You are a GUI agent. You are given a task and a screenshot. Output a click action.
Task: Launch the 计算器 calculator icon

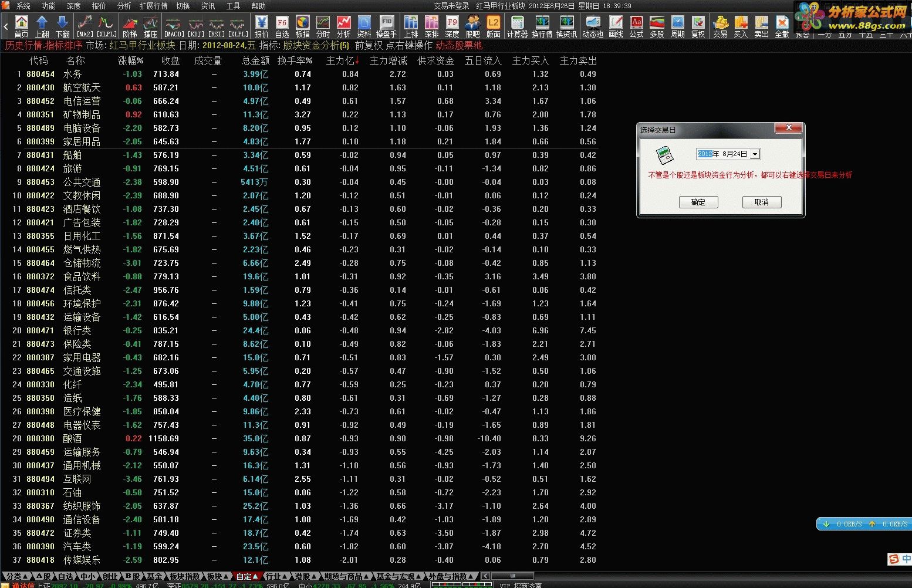(x=517, y=26)
